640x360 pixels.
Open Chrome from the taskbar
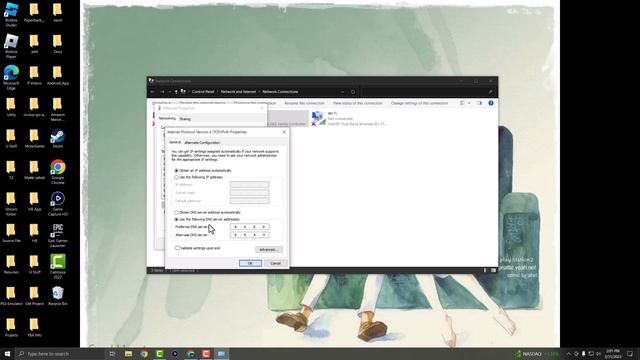pyautogui.click(x=144, y=353)
